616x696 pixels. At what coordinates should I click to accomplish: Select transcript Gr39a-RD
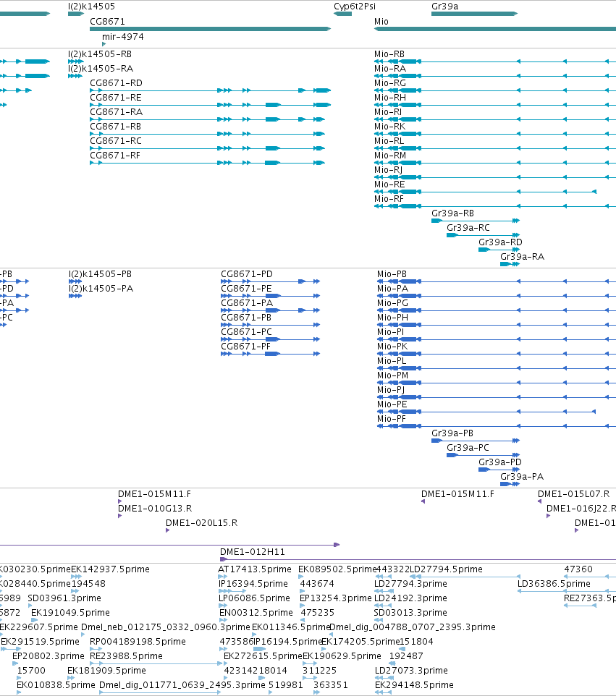point(499,250)
